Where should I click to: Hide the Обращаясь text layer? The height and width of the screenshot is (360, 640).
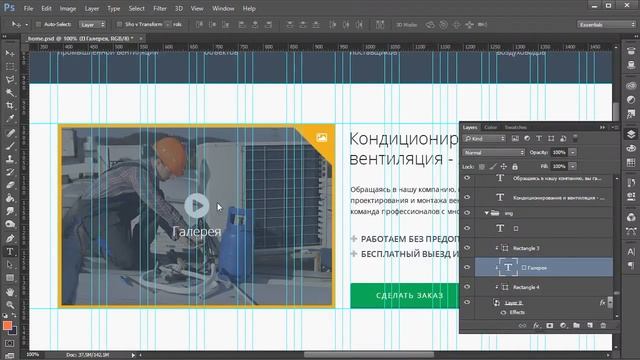click(467, 178)
